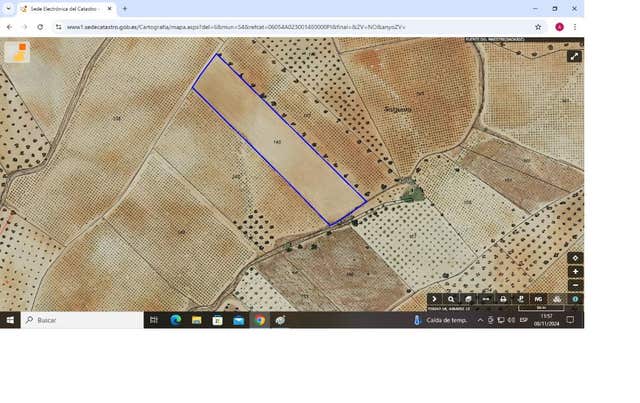The image size is (640, 403).
Task: Zoom in with the plus button
Action: (x=575, y=272)
